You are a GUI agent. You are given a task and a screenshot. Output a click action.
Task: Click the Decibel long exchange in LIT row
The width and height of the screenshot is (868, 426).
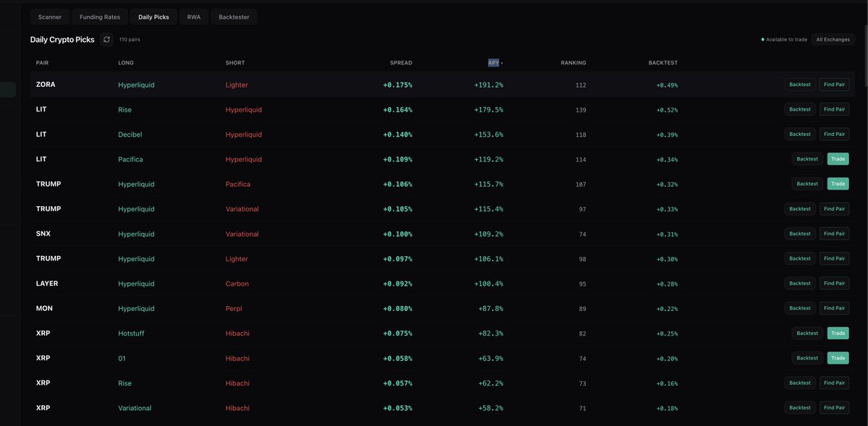pyautogui.click(x=130, y=135)
